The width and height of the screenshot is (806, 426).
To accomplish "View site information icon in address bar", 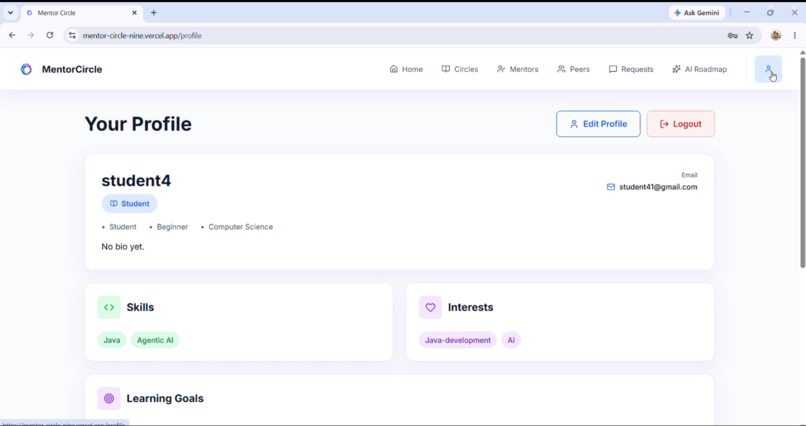I will [72, 35].
